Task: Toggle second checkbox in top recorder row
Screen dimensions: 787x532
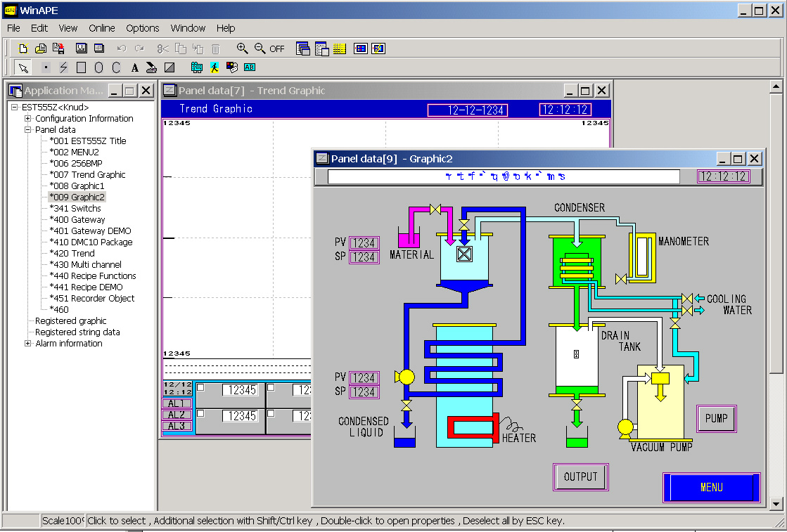Action: point(271,388)
